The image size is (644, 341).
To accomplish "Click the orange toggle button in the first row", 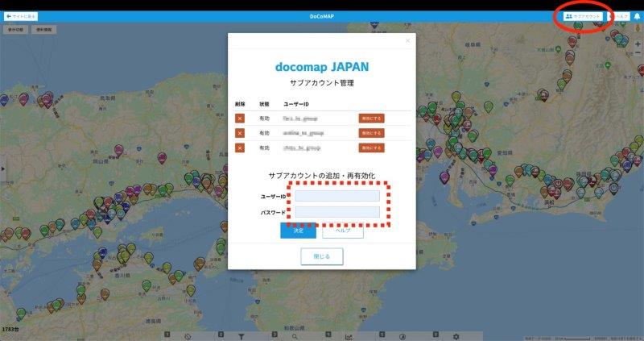I will (371, 119).
